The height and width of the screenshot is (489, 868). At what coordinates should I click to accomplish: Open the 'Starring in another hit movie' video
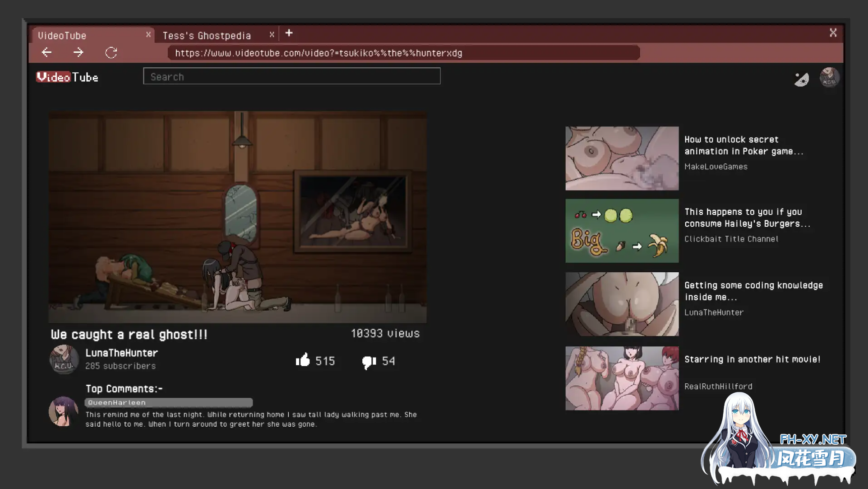(x=622, y=378)
